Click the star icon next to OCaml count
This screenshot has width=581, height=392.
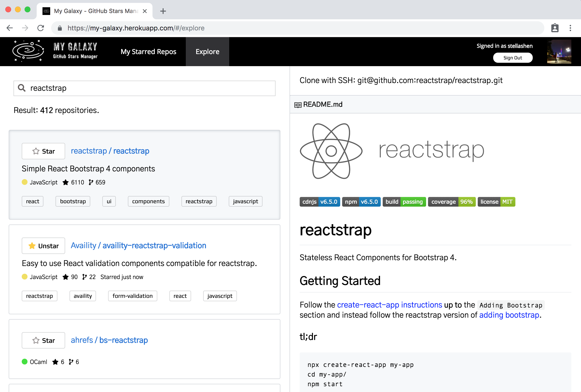point(55,362)
